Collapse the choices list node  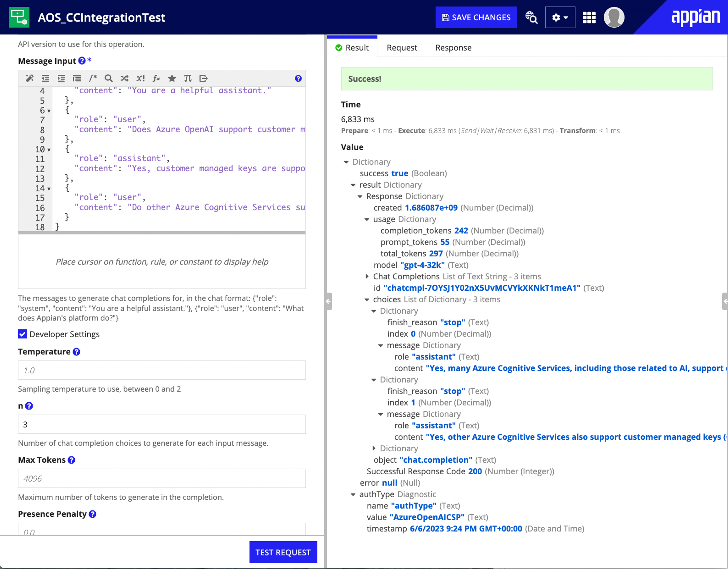[x=367, y=300]
